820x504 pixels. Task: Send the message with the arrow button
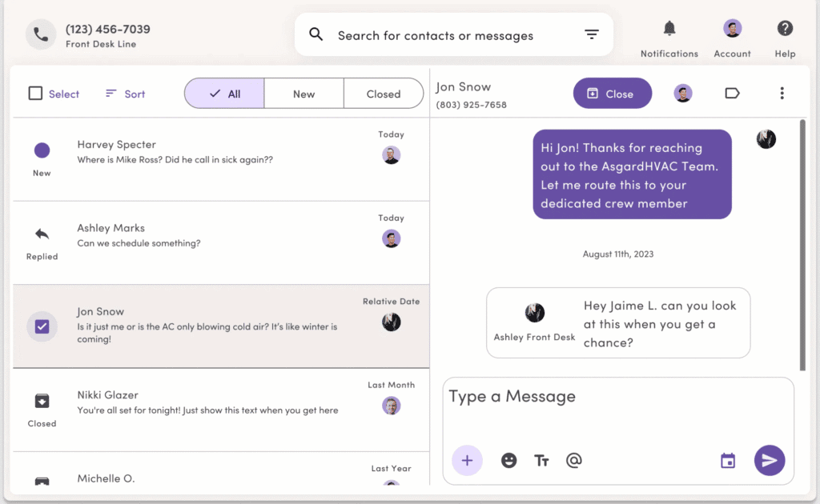tap(770, 460)
